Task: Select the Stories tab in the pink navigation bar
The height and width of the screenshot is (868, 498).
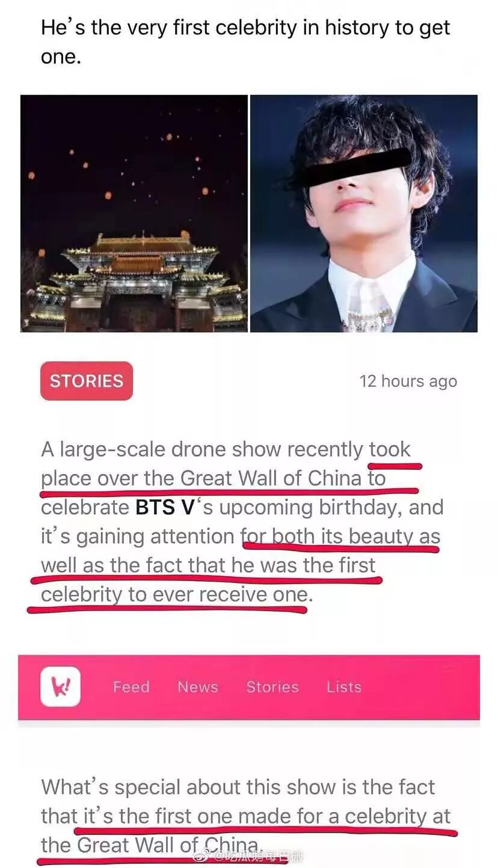Action: pyautogui.click(x=272, y=687)
